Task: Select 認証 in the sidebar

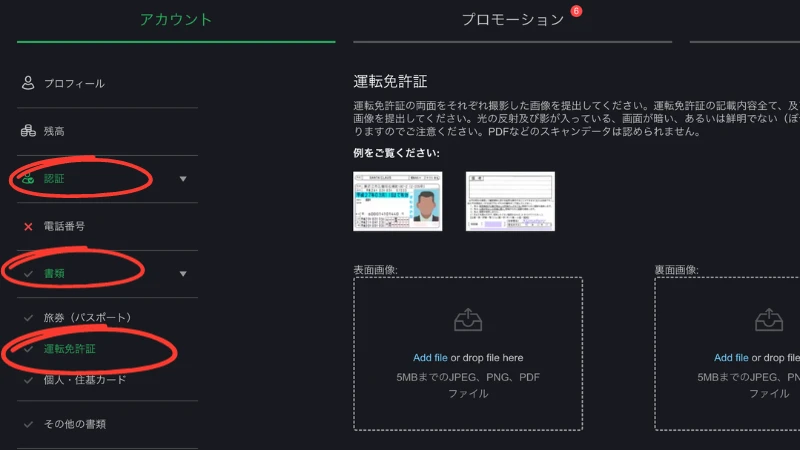Action: [x=54, y=179]
